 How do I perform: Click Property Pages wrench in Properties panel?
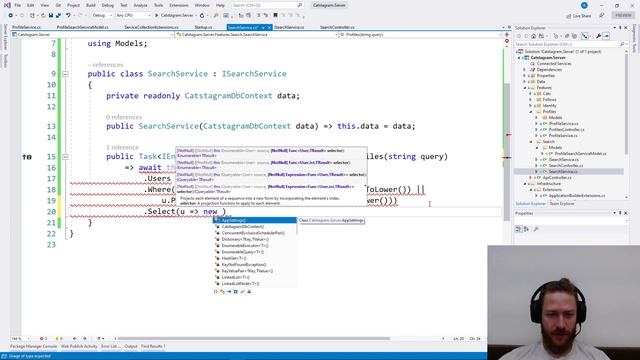536,229
